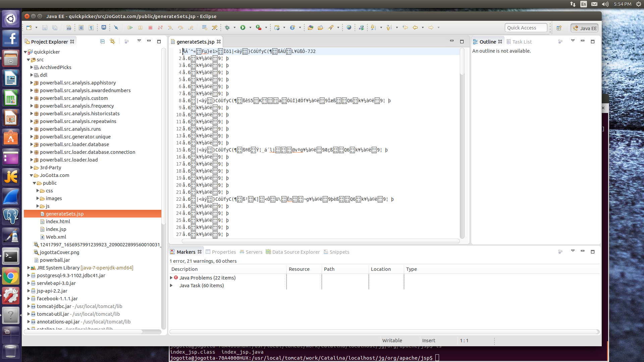The width and height of the screenshot is (644, 362).
Task: Click the Save All toolbar icon
Action: [55, 27]
